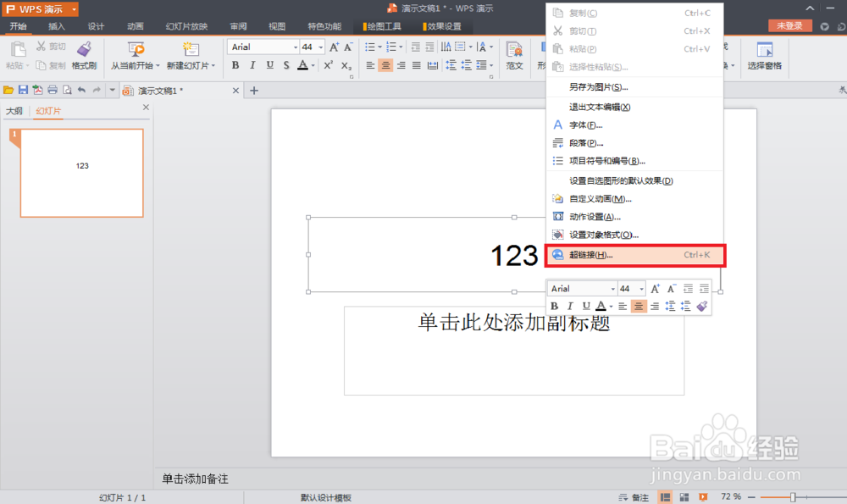Click the New Slide icon

pos(190,50)
